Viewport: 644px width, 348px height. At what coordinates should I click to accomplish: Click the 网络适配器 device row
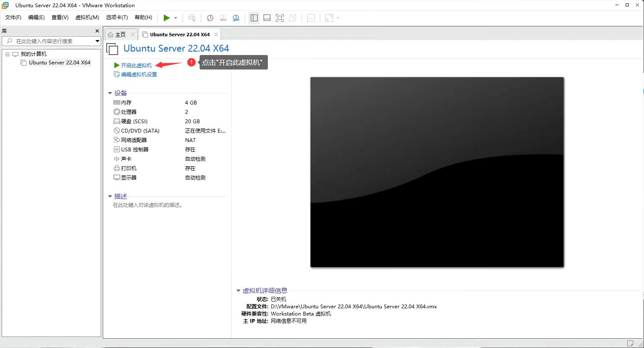[x=170, y=140]
